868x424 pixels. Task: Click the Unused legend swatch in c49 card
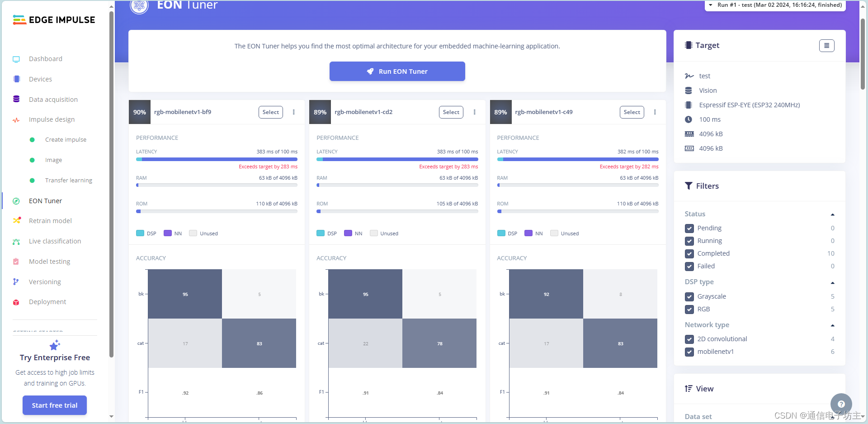pyautogui.click(x=554, y=233)
